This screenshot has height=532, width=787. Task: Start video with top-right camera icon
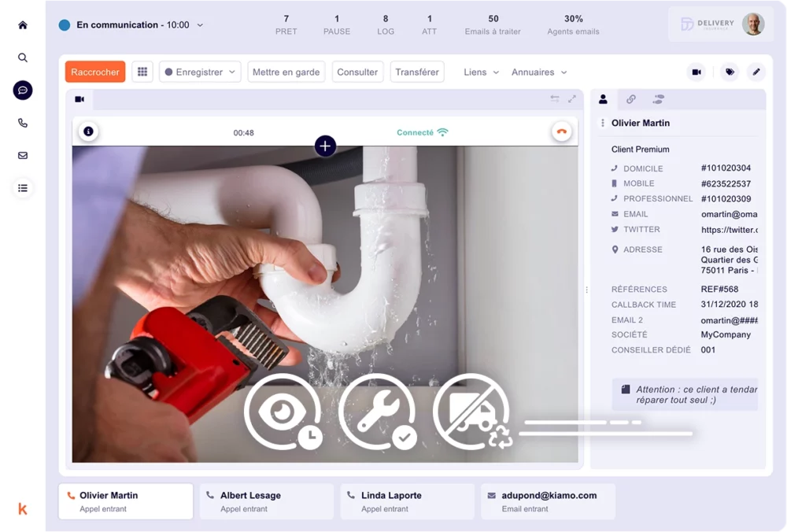tap(696, 72)
